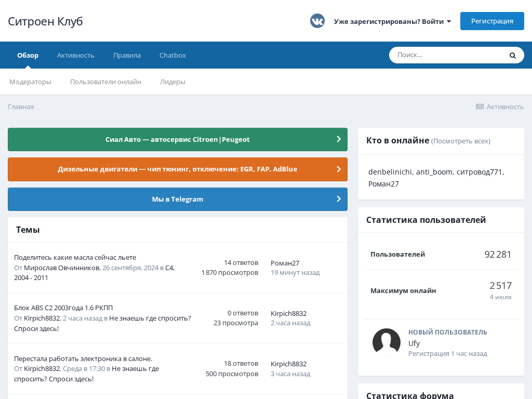Open topic 'Блок ABS C2 2003года 1.6 РКПП'
532x399 pixels.
pyautogui.click(x=63, y=308)
